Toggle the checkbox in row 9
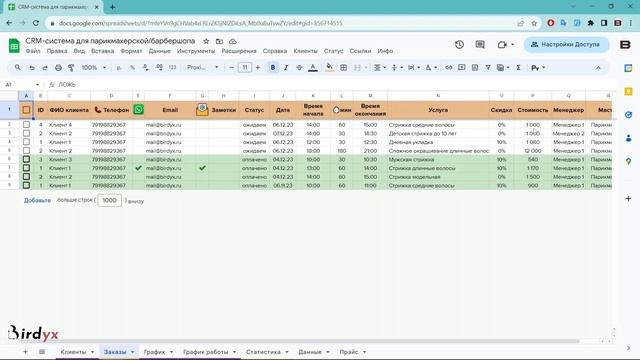This screenshot has width=640, height=360. tap(26, 185)
